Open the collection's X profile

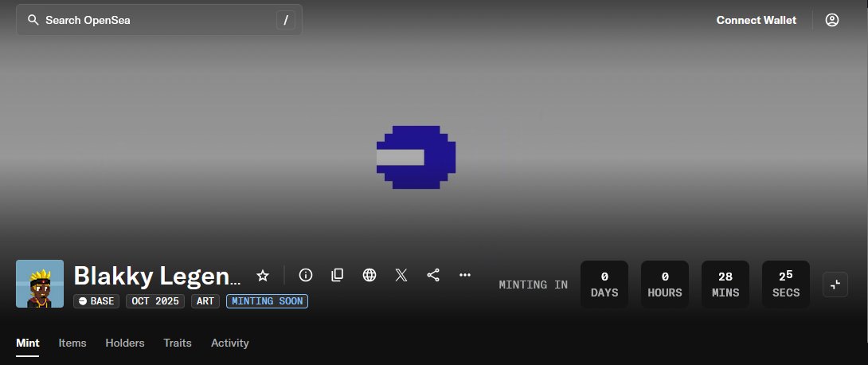401,275
